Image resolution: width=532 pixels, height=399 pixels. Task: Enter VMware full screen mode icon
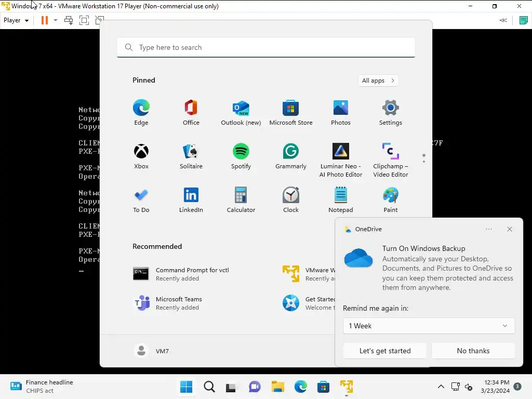pos(84,20)
